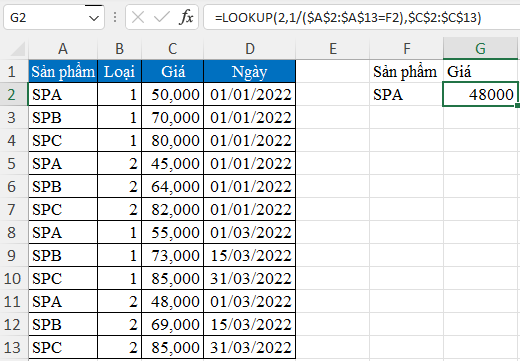Viewport: 520px width, 361px height.
Task: Click date cell 31/03/2022 in row 10
Action: pos(250,278)
